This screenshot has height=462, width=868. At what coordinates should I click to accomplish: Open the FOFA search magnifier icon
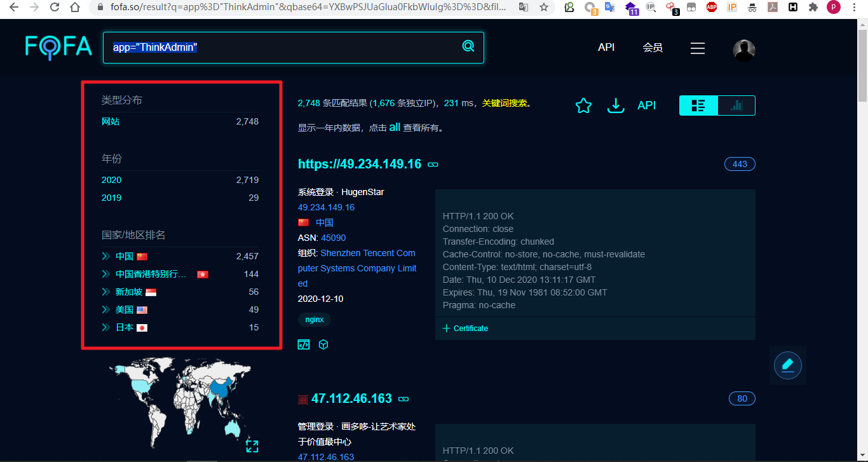468,46
